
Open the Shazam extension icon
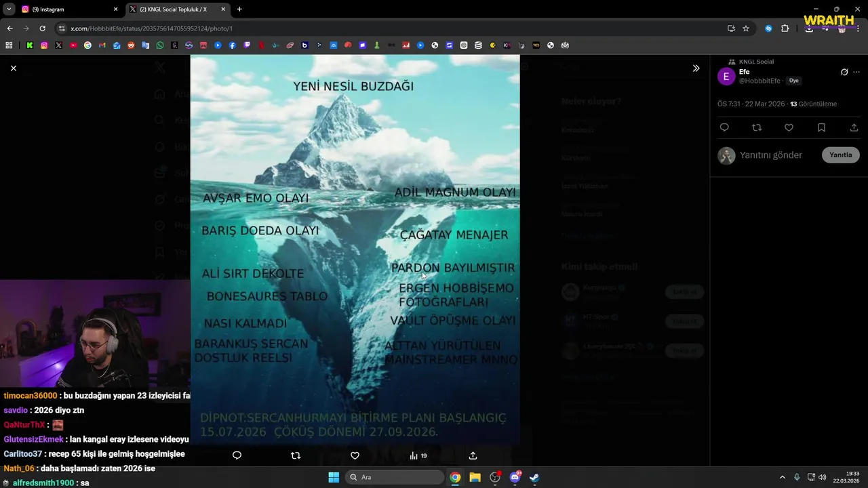pyautogui.click(x=768, y=28)
